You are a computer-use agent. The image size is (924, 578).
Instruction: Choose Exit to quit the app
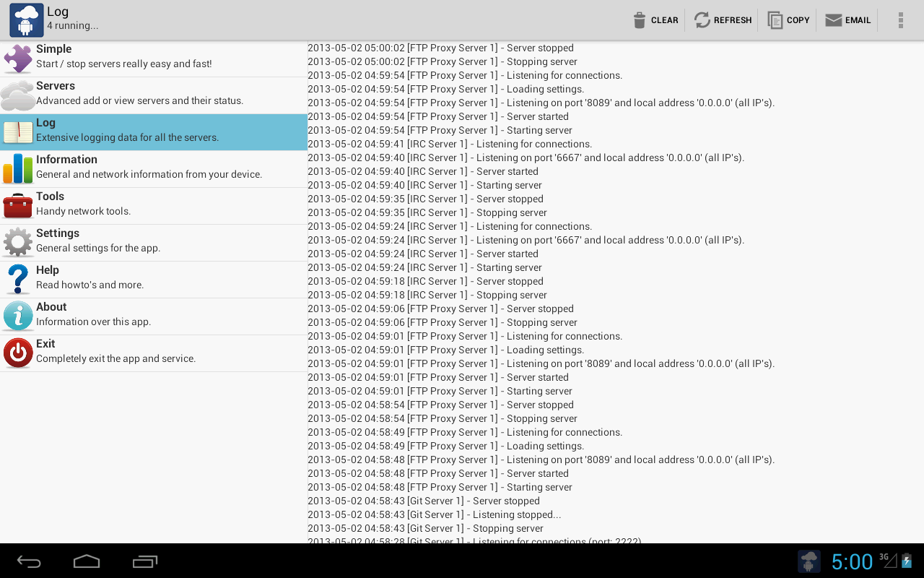coord(154,353)
